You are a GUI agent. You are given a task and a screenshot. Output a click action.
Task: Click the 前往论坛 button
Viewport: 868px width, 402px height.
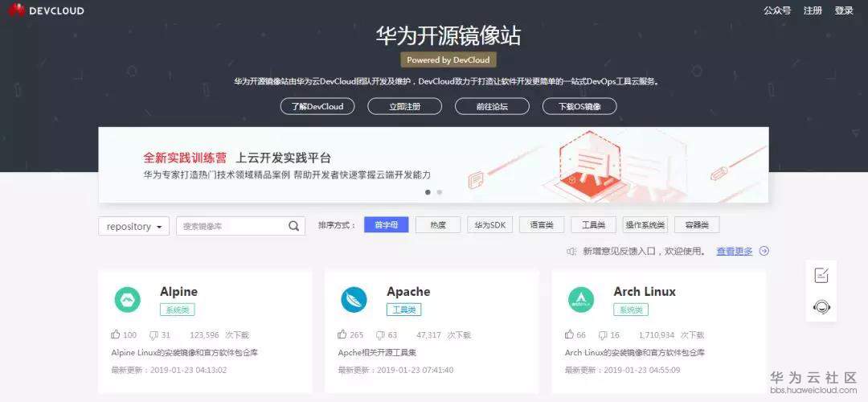point(492,106)
